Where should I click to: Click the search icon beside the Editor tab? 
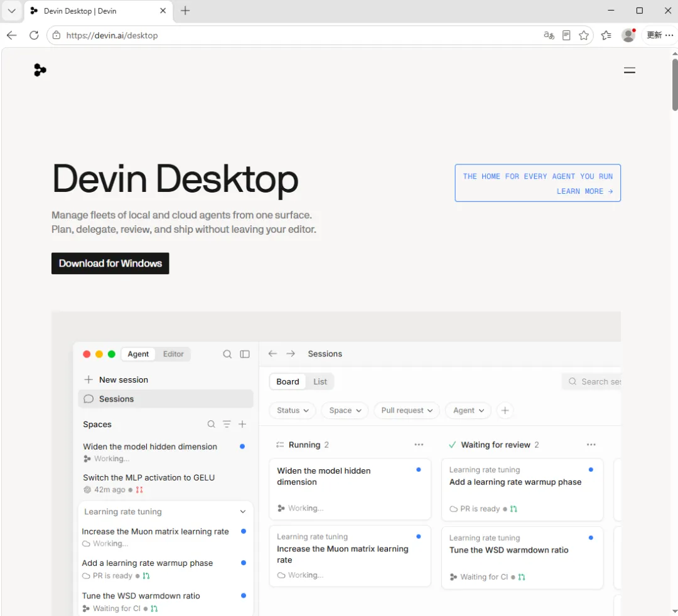227,354
